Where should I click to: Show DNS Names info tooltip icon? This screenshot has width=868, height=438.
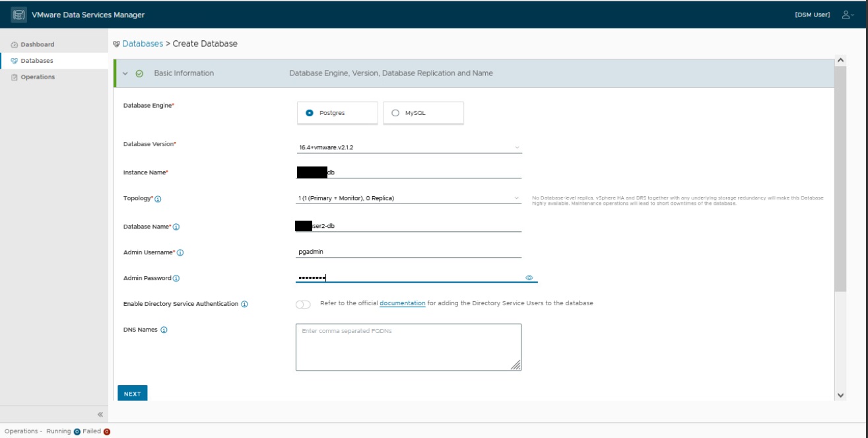click(164, 330)
